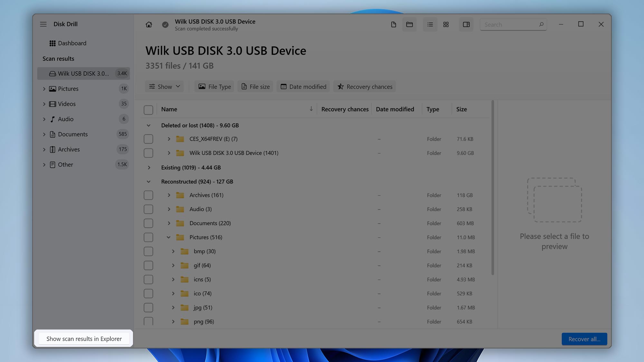This screenshot has height=362, width=644.
Task: Open the hamburger menu next to Disk Drill
Action: pos(43,24)
